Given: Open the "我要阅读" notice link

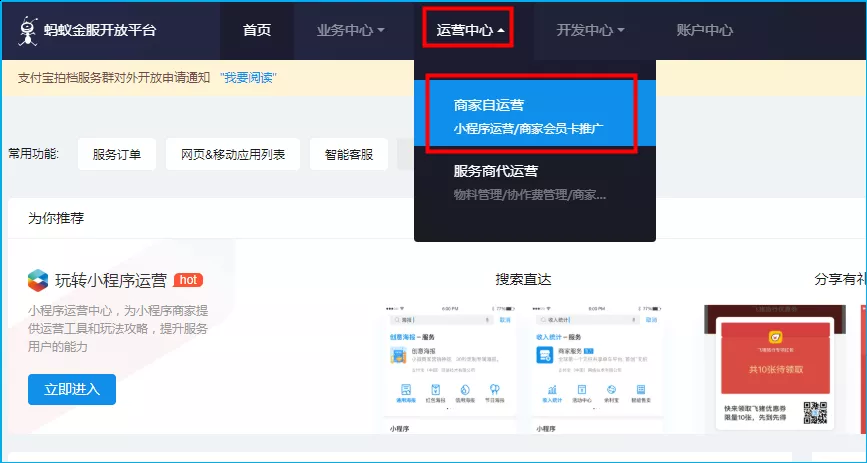Looking at the screenshot, I should point(248,77).
